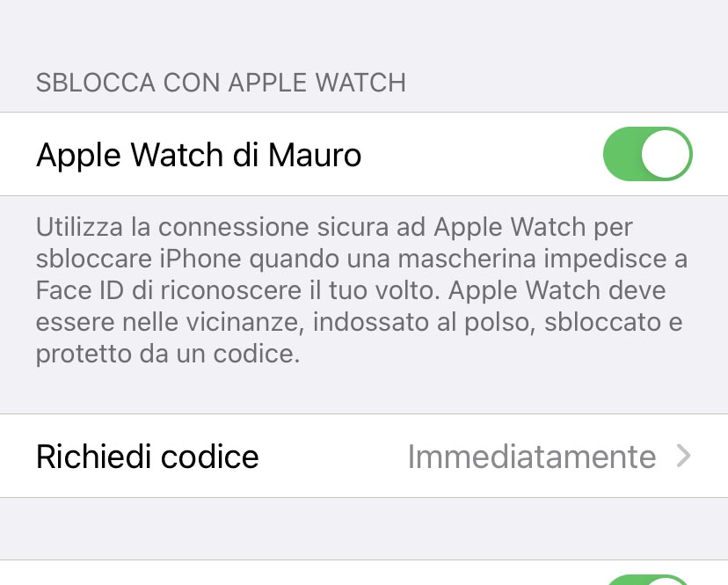Screen dimensions: 728x585
Task: Select the Immediatamente value
Action: tap(532, 457)
